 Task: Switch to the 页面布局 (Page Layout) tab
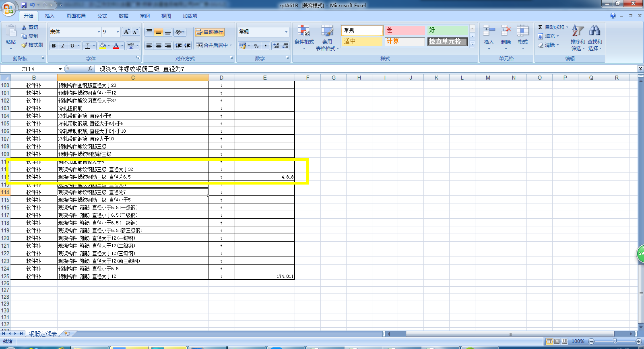coord(76,16)
